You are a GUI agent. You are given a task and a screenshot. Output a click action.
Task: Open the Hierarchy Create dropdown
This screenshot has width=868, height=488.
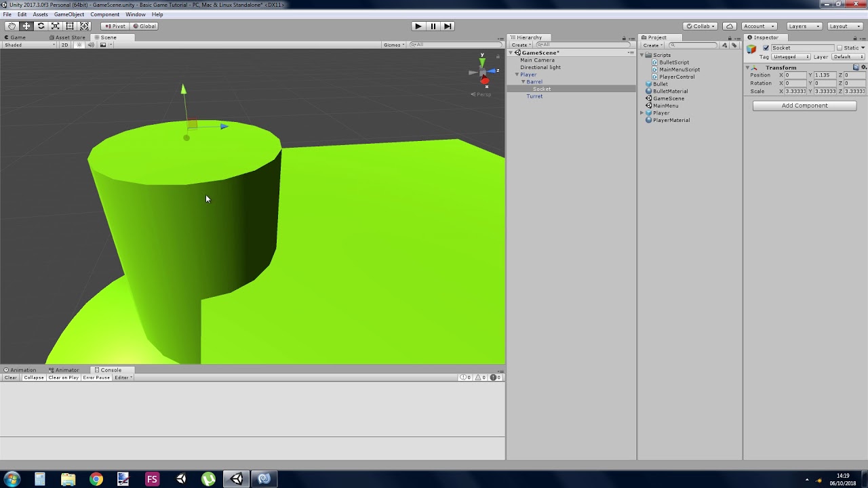click(520, 45)
